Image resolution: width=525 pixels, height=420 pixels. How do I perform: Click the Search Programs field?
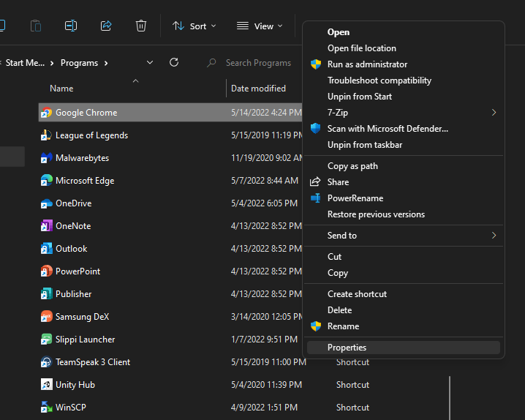click(x=258, y=63)
